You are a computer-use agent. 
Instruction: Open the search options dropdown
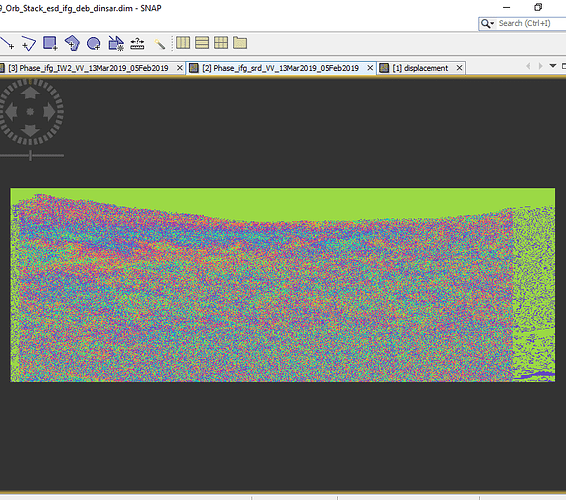pyautogui.click(x=487, y=23)
